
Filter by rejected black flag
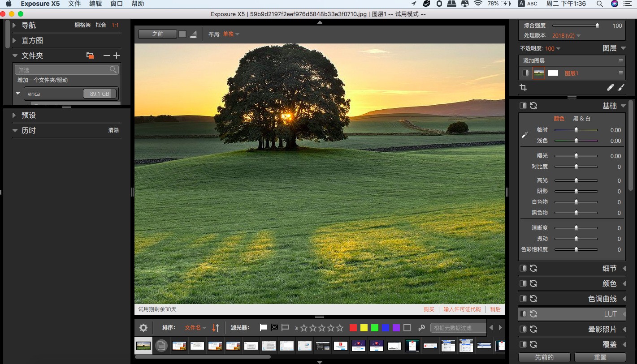274,328
